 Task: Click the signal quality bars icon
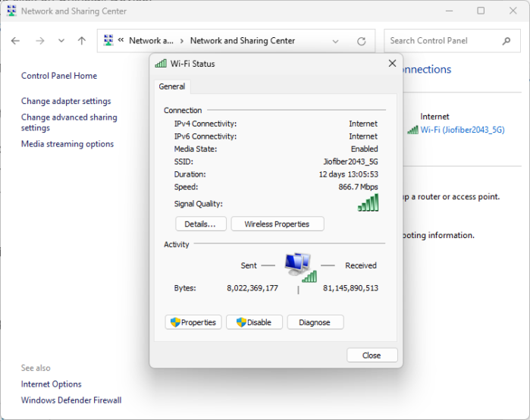(x=368, y=202)
